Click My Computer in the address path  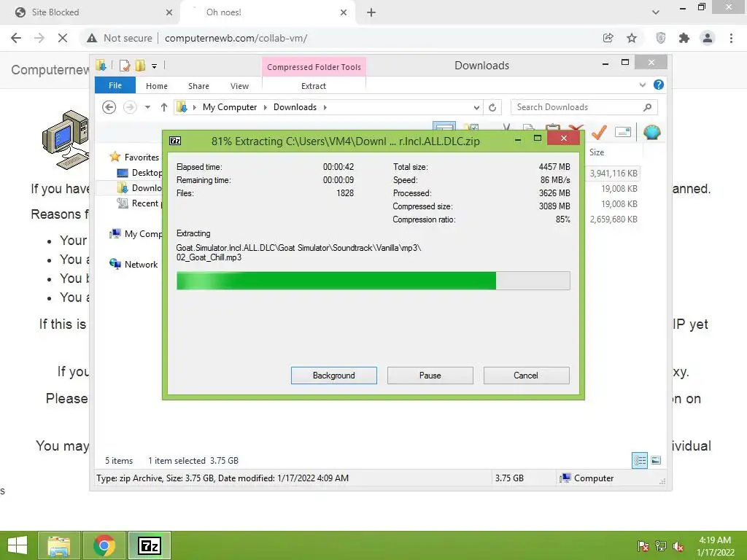click(x=230, y=107)
